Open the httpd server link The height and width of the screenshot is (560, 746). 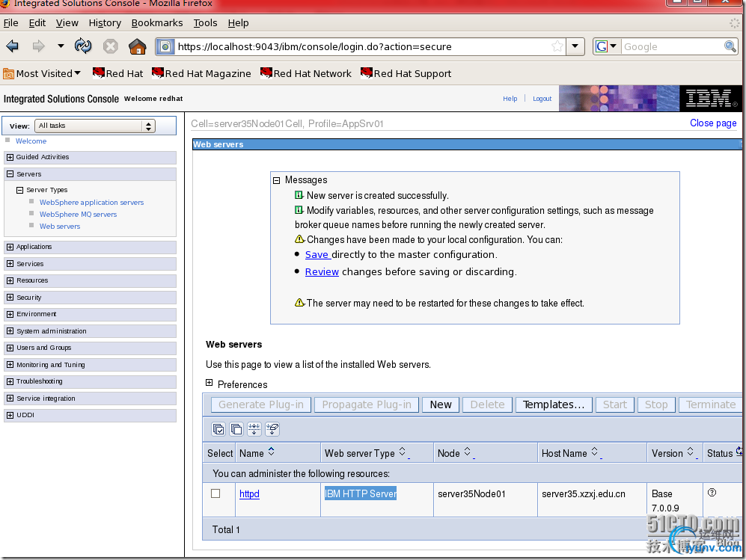click(249, 494)
